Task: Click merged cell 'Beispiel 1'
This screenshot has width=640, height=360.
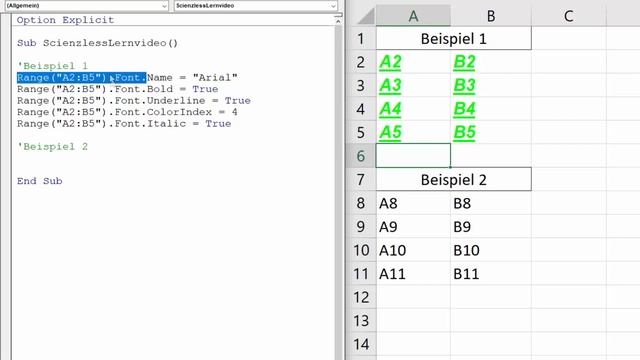Action: 453,39
